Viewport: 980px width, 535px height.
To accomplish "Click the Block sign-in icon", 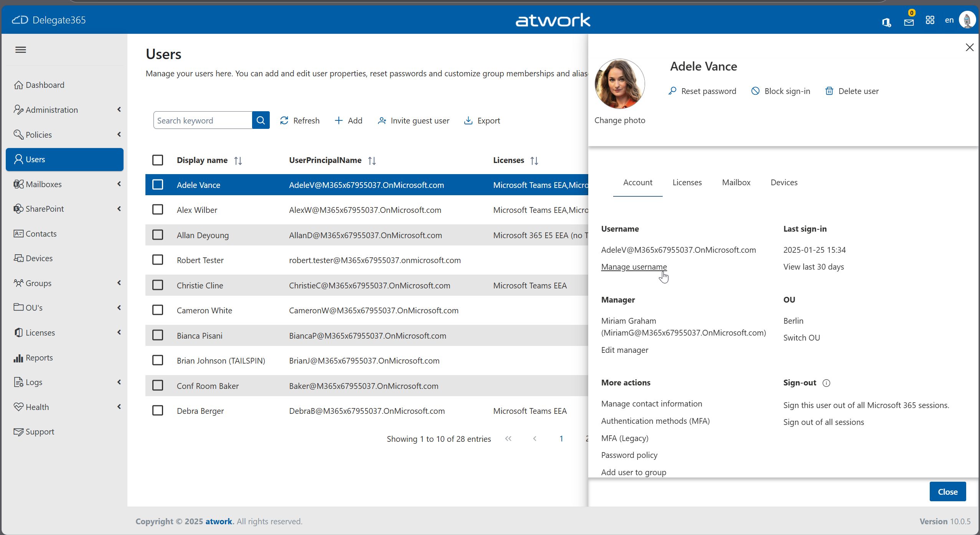I will pos(755,91).
